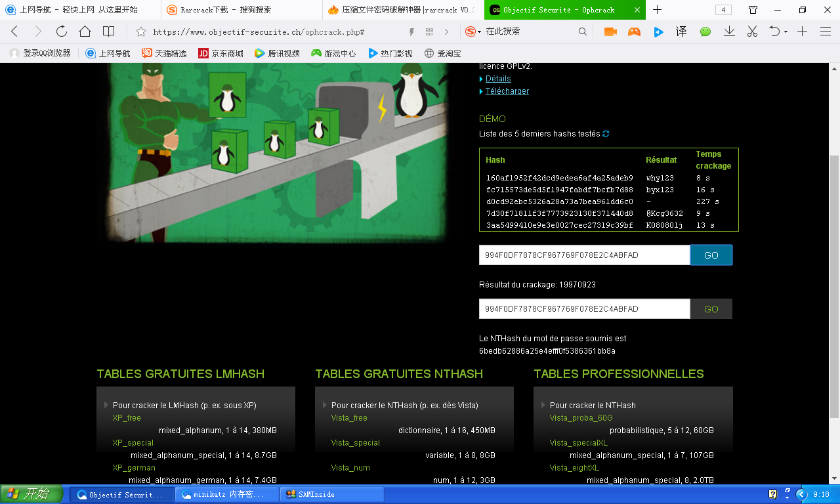Open the game controller toolbar icon
This screenshot has width=840, height=504.
634,31
